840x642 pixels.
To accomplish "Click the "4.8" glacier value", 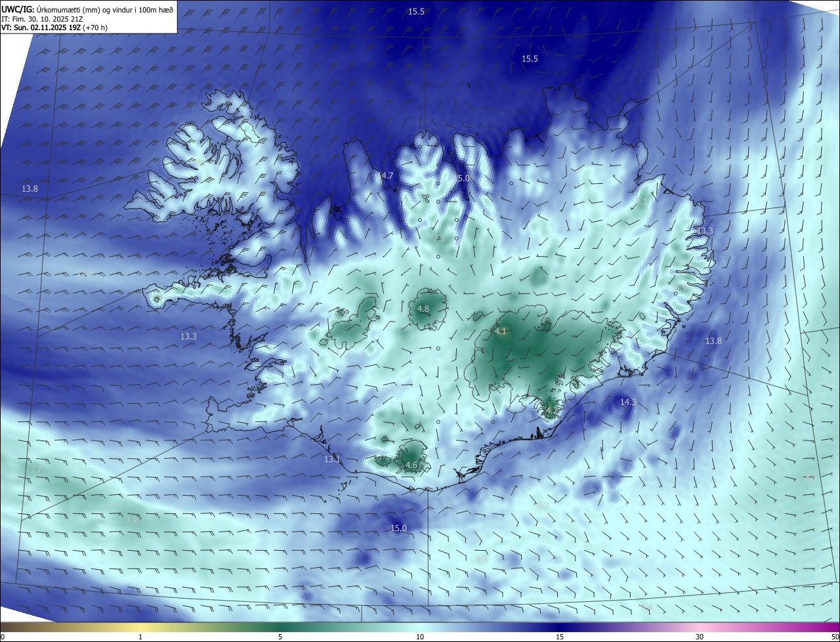I will (x=423, y=309).
